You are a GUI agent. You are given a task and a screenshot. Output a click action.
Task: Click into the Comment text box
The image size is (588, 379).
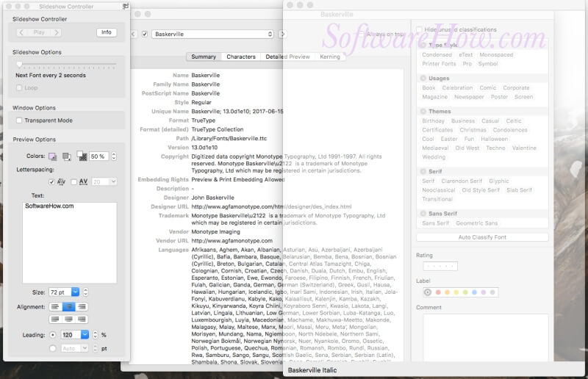pos(486,337)
